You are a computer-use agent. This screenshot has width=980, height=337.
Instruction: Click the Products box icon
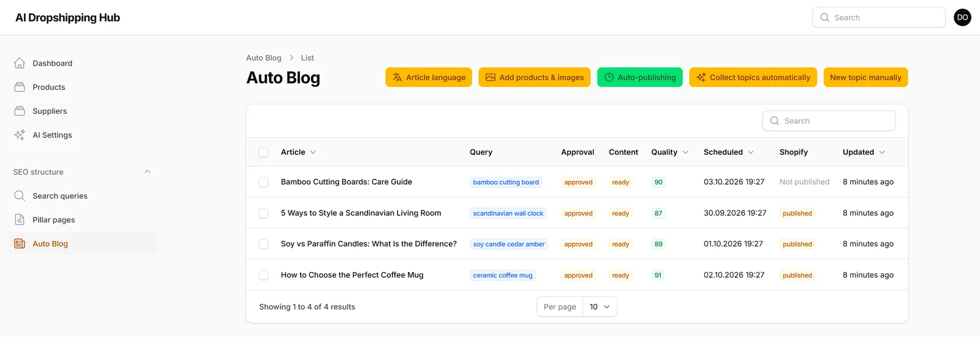(x=20, y=87)
